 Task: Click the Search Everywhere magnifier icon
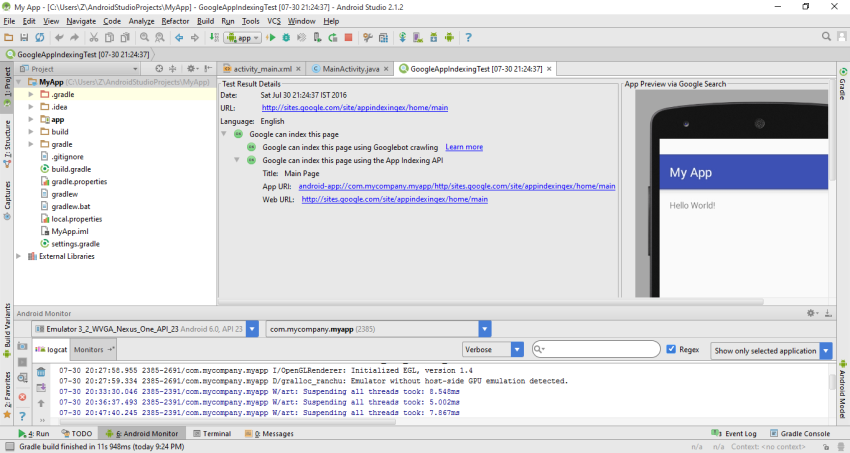tap(826, 36)
